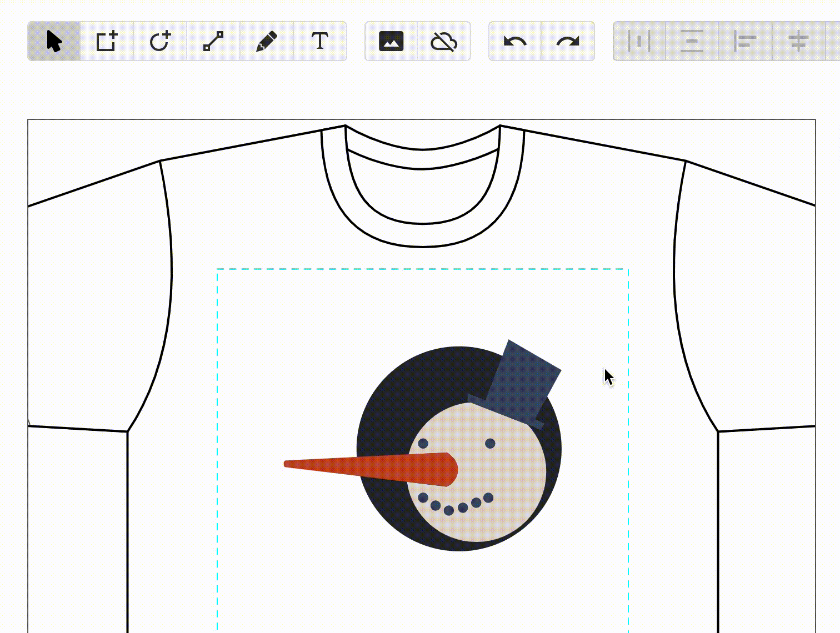Screen dimensions: 840x633
Task: Undo the last action
Action: [x=514, y=42]
